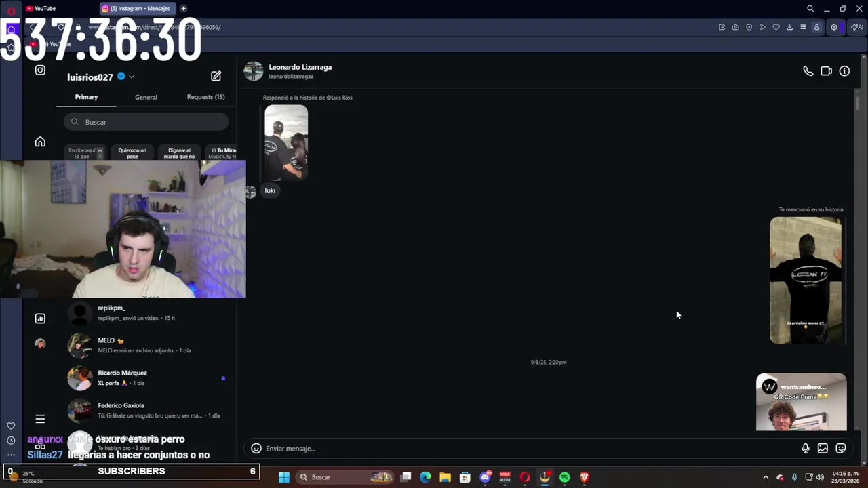Open the Diganle al marda que no note
This screenshot has width=868, height=488.
tap(179, 153)
